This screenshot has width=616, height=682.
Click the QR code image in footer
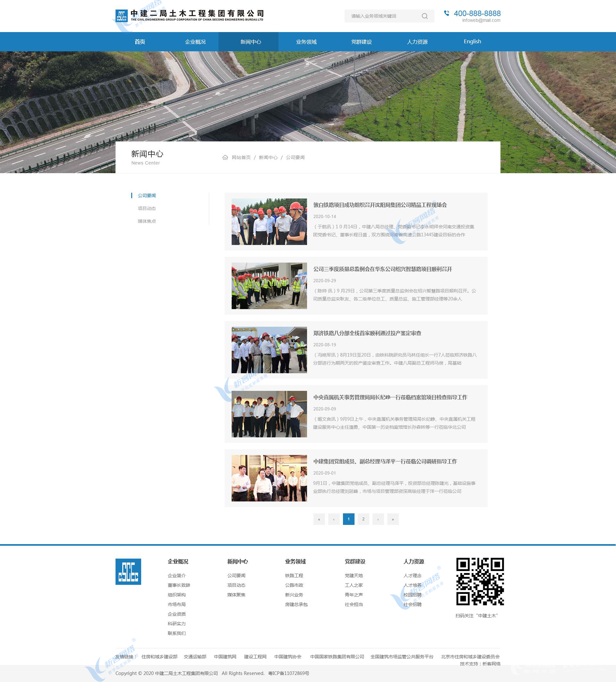(x=480, y=581)
